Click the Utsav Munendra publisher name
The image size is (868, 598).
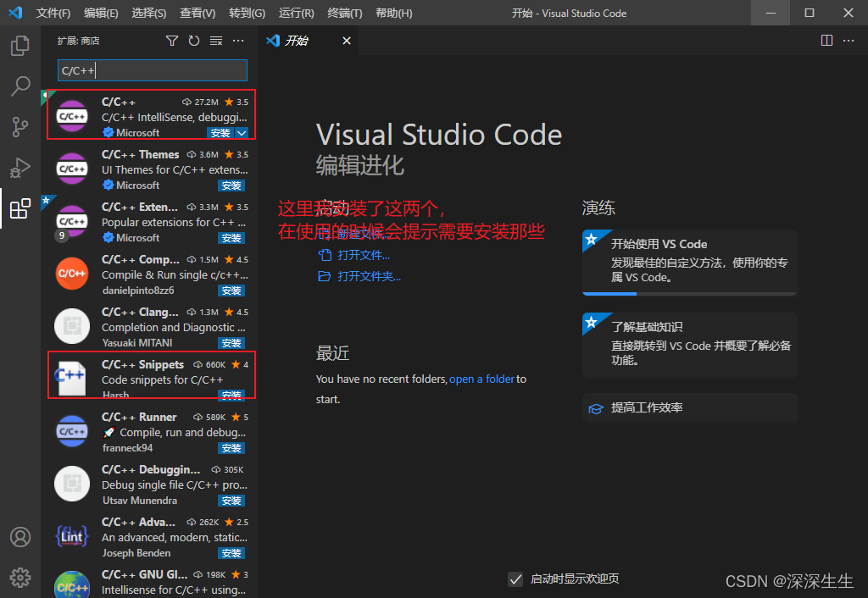[140, 501]
